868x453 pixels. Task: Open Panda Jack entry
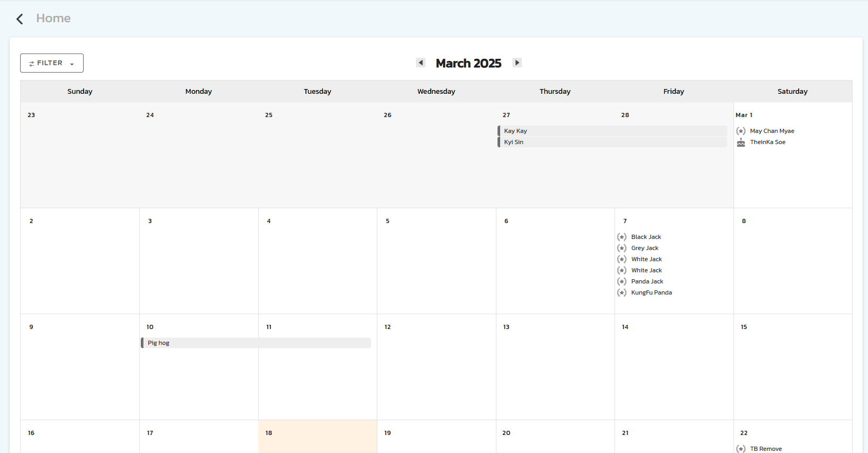coord(647,281)
